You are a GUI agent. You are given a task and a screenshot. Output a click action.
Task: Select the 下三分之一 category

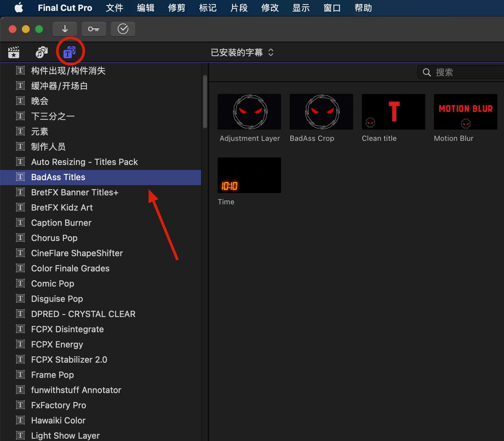click(x=101, y=116)
